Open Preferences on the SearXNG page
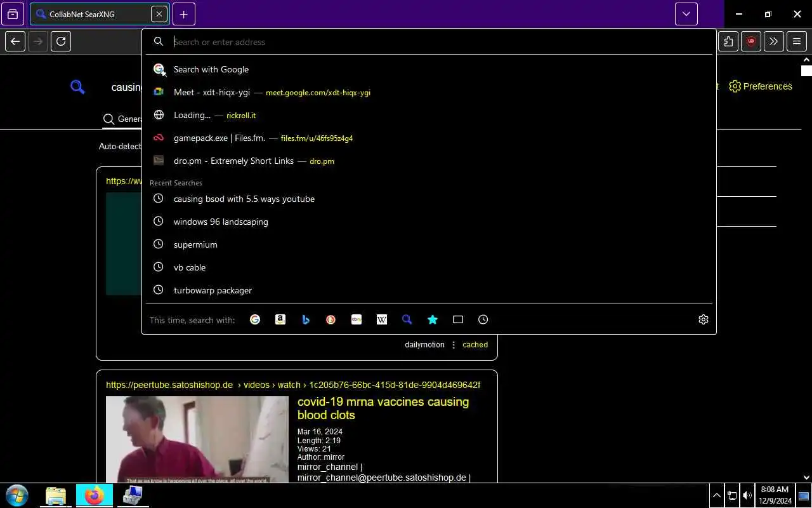The width and height of the screenshot is (812, 508). pyautogui.click(x=761, y=86)
